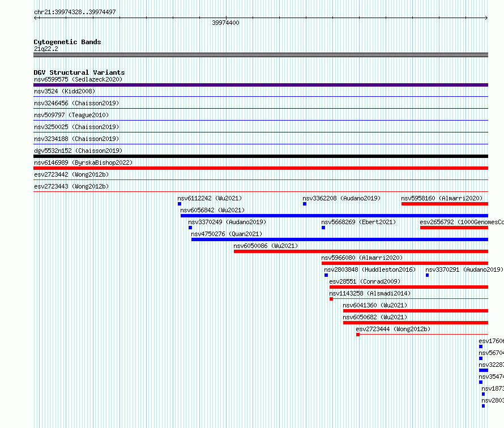This screenshot has height=428, width=504.
Task: Open nsv6056842 (Wu2021) variant
Action: [x=212, y=210]
